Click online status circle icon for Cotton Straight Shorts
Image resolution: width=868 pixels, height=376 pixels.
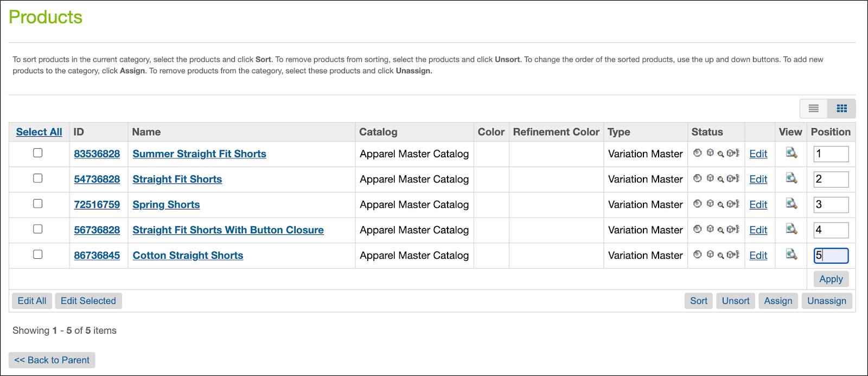pyautogui.click(x=698, y=254)
